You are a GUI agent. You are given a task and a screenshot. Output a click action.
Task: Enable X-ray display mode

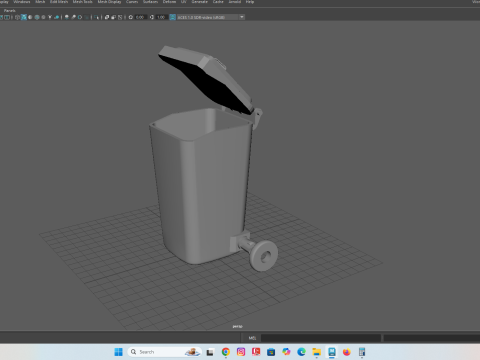(x=107, y=17)
